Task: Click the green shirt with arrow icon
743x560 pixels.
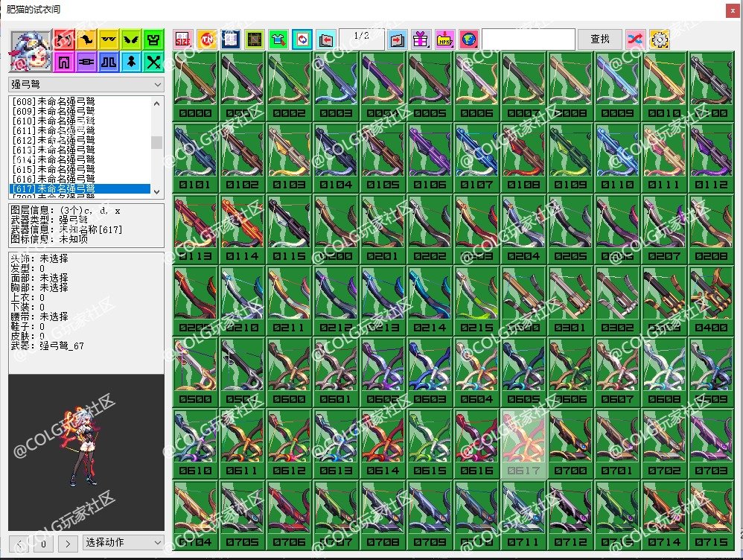Action: (278, 39)
